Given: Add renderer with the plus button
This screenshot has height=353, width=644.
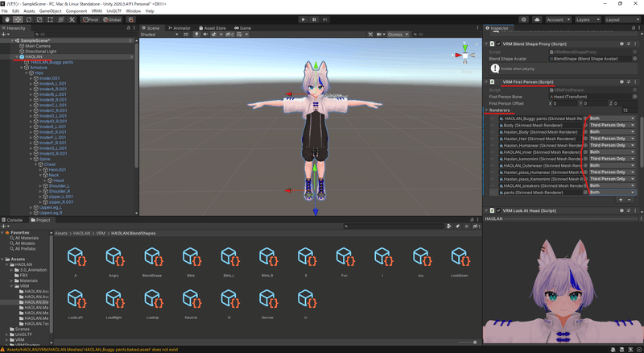Looking at the screenshot, I should click(621, 200).
